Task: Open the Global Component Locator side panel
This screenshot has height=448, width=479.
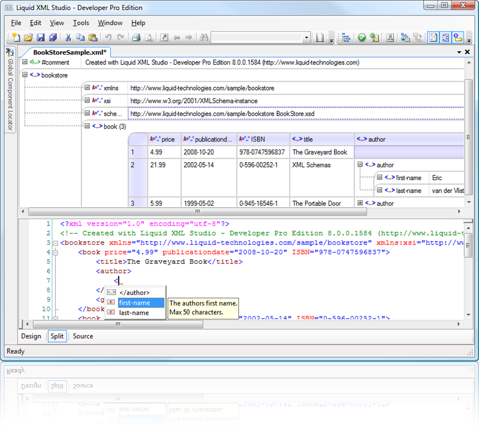Action: 10,90
